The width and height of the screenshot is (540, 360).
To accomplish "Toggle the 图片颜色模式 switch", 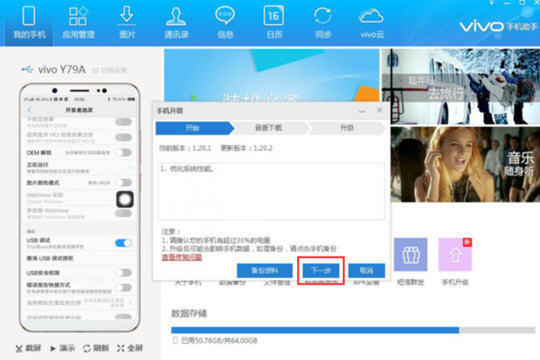I will 123,182.
